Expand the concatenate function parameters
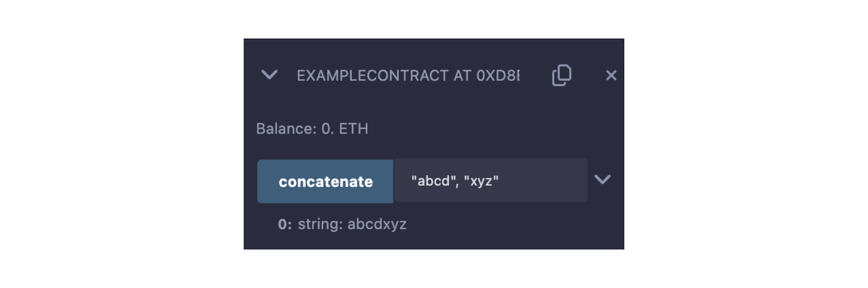Viewport: 868px width, 288px height. tap(602, 180)
